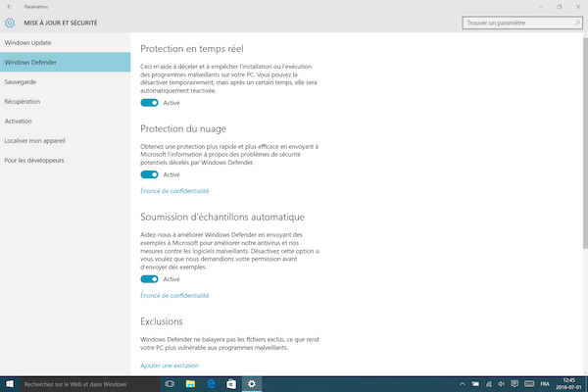The image size is (588, 392).
Task: Go back with the arrow in title bar
Action: coord(10,7)
